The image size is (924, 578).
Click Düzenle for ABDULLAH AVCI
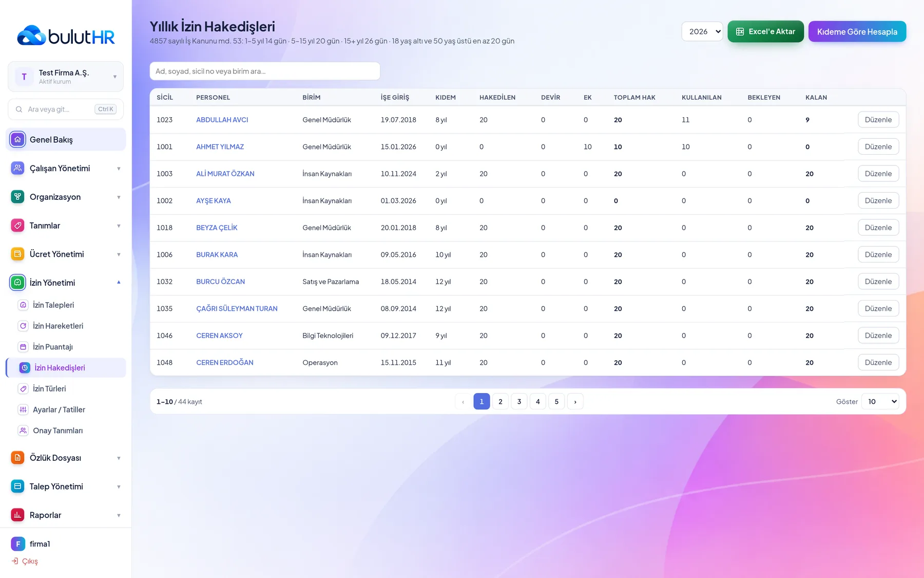click(x=878, y=120)
